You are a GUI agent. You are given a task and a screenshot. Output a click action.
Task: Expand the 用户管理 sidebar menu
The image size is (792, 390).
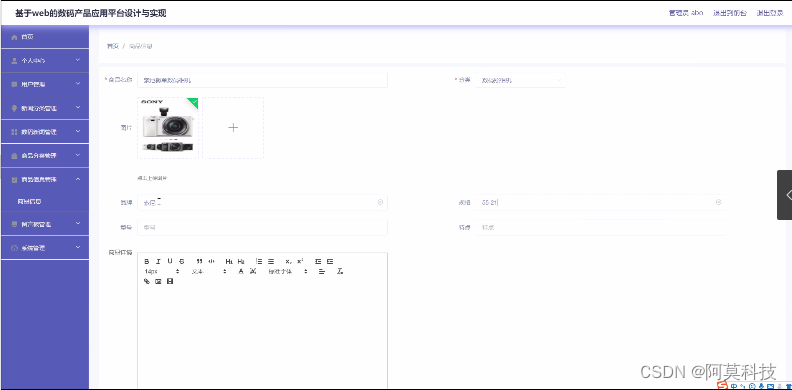(x=44, y=84)
